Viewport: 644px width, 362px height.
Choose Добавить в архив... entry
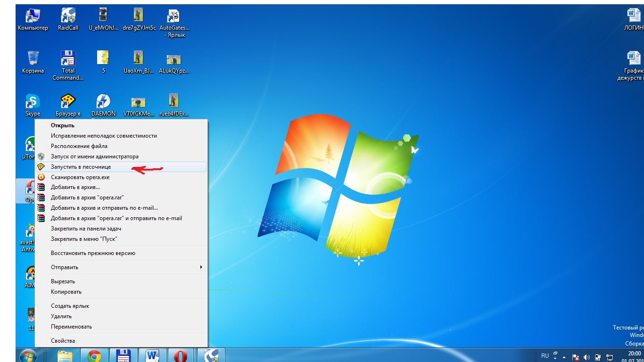[121, 187]
